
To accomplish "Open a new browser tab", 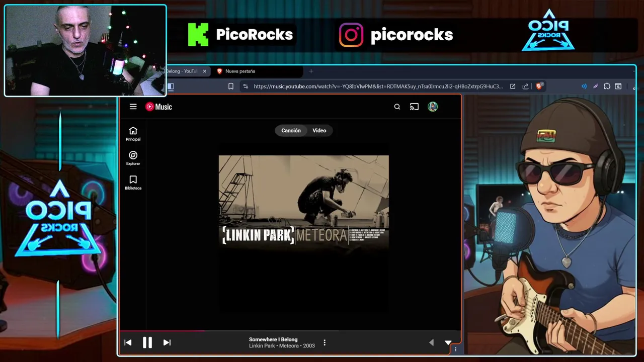I will pyautogui.click(x=311, y=71).
